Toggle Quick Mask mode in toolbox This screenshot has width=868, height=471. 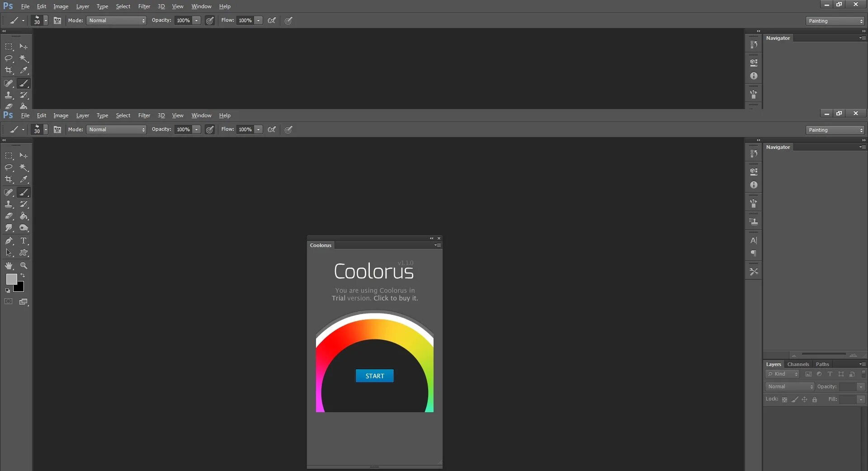pos(9,301)
